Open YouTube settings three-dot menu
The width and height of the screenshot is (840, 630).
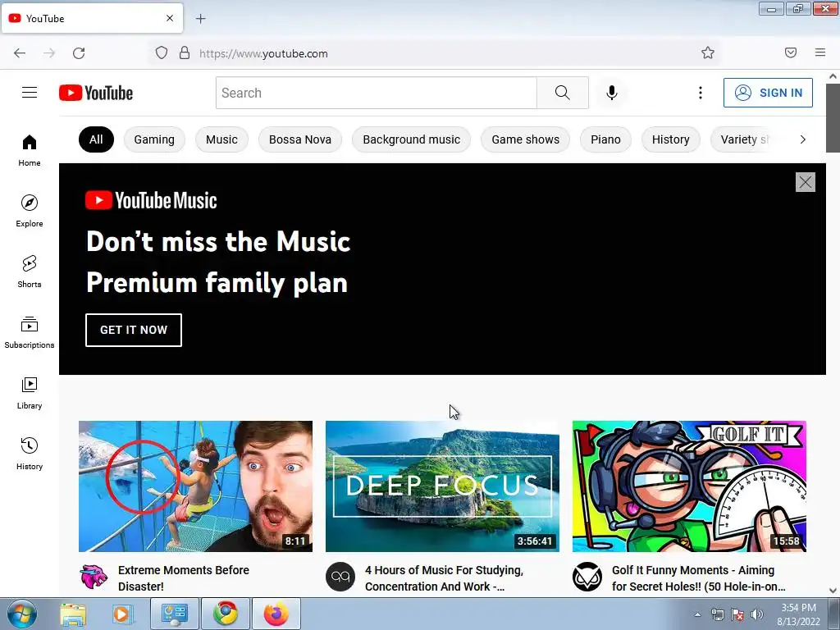701,93
